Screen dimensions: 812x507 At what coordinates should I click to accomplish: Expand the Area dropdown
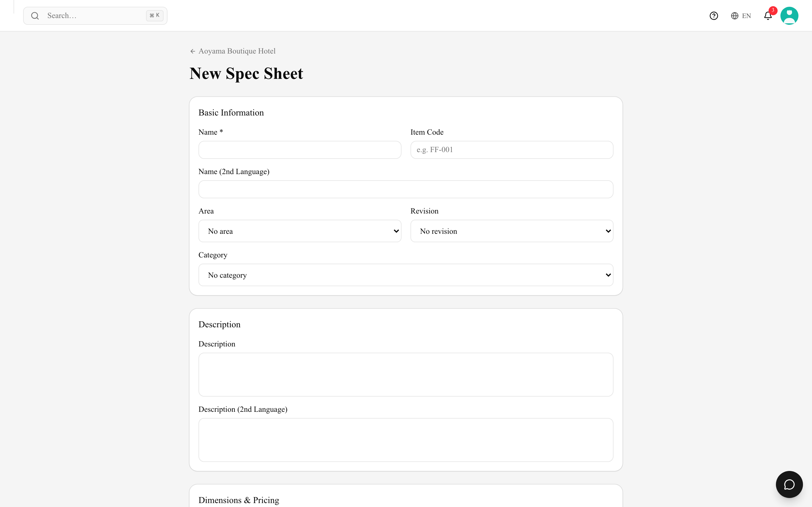pyautogui.click(x=300, y=231)
